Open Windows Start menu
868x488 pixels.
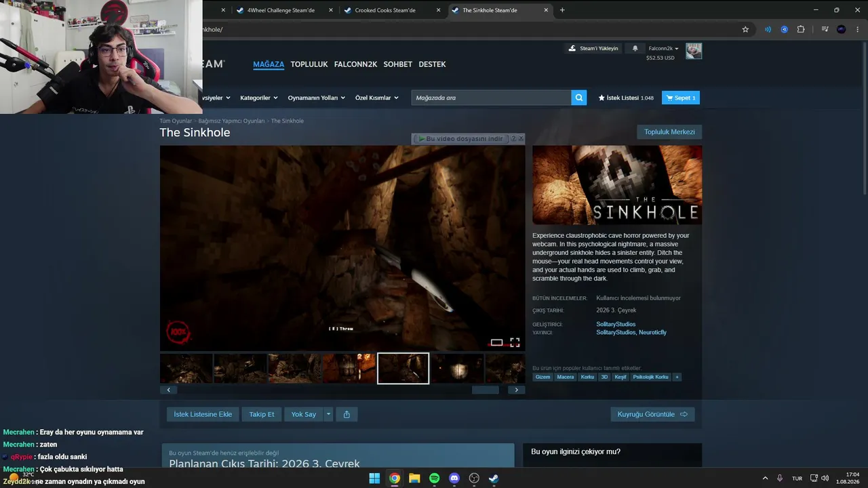[374, 478]
